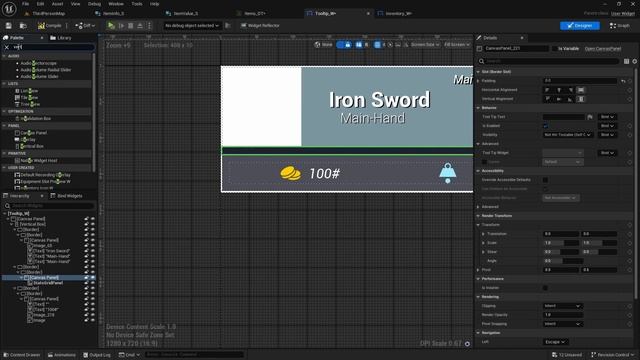Click DPI scale settings gear icon

click(x=467, y=344)
